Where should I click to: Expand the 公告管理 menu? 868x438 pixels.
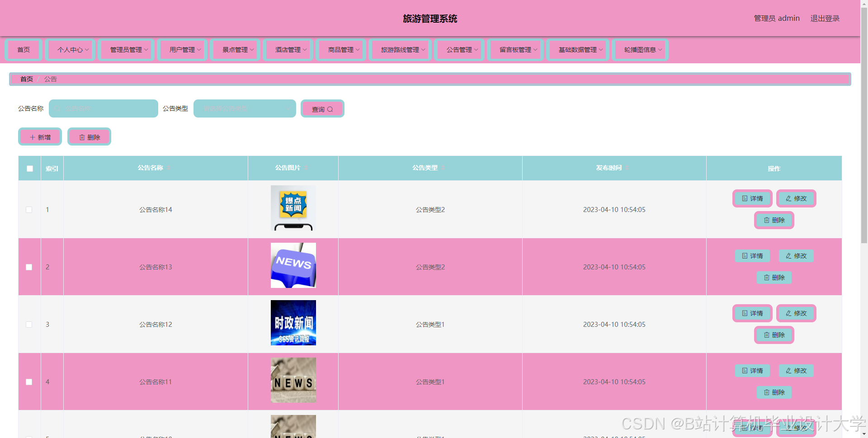coord(459,50)
